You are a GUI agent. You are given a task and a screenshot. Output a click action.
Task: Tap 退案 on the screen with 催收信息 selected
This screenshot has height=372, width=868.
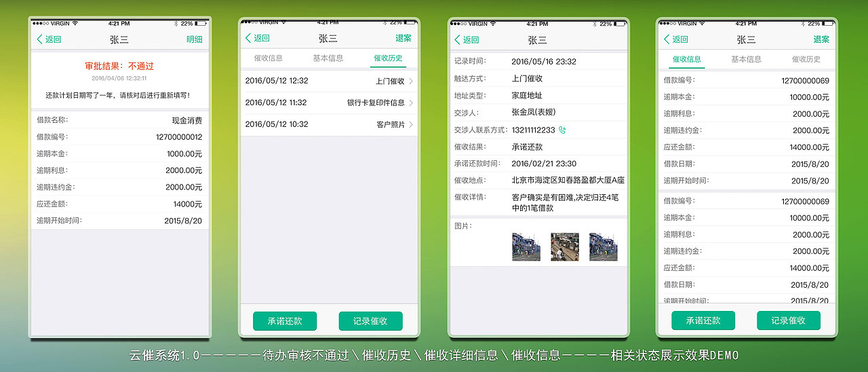point(822,39)
